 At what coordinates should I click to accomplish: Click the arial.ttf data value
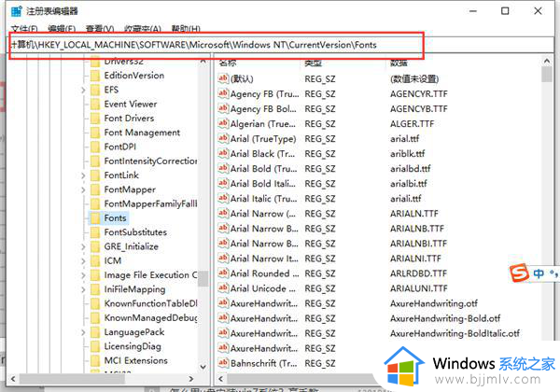[405, 138]
